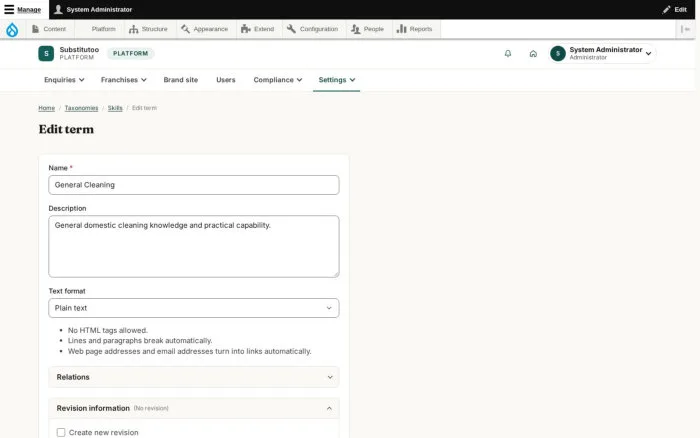This screenshot has width=700, height=438.
Task: Click the System Administrator user icon in top bar
Action: (x=58, y=9)
